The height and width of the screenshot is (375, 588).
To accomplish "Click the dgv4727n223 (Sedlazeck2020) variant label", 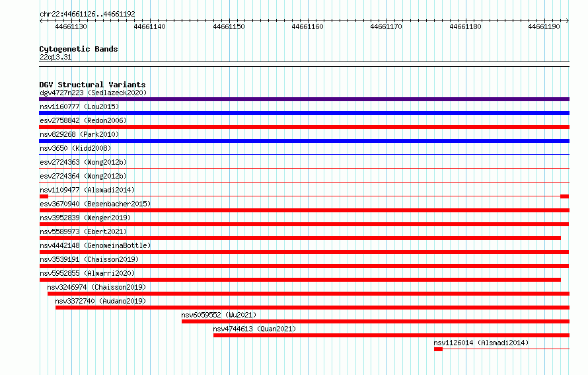I will pos(93,93).
